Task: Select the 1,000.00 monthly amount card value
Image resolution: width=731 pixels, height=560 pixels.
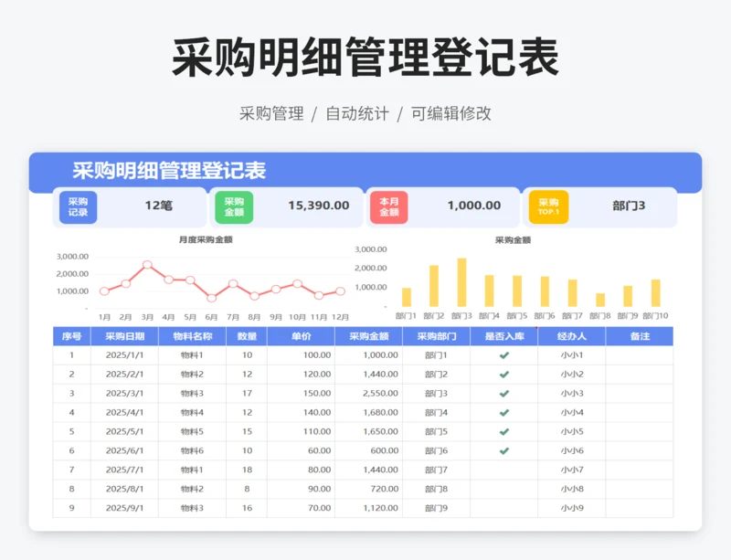Action: click(x=474, y=206)
